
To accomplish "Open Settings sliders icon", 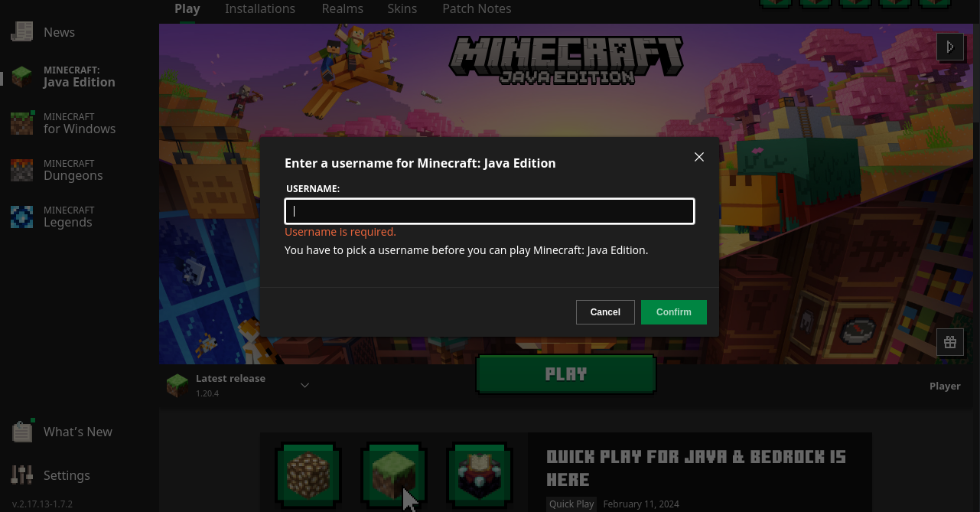I will [23, 475].
